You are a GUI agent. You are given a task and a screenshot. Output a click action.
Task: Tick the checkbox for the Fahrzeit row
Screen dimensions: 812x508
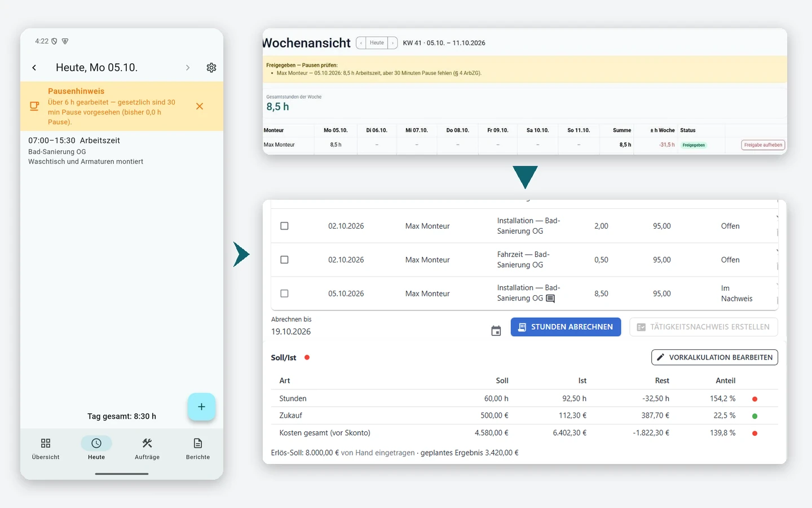coord(284,260)
